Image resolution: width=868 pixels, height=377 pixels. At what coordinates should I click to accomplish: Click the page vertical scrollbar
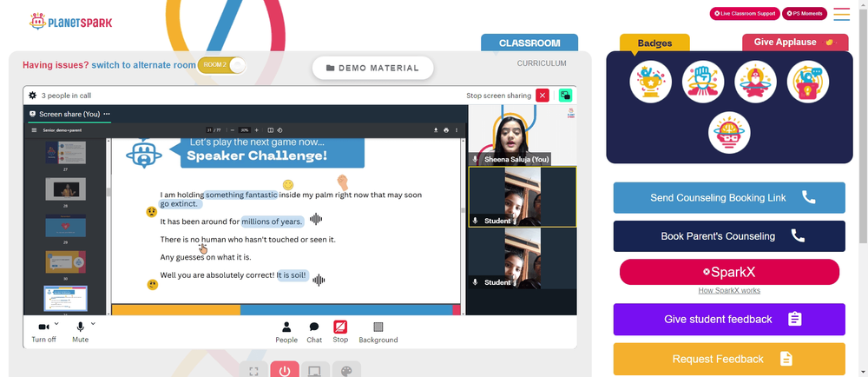pyautogui.click(x=863, y=124)
